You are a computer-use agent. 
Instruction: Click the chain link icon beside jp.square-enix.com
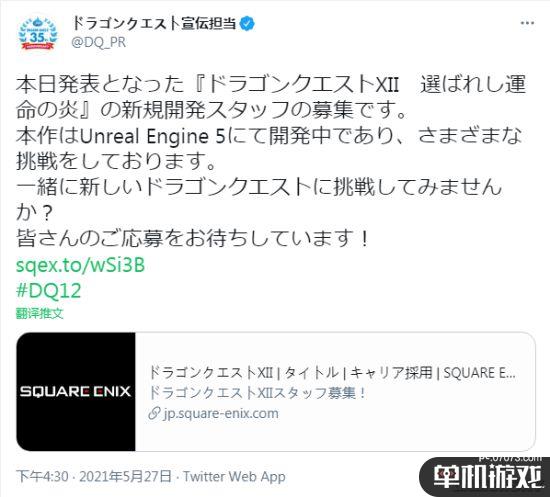154,414
